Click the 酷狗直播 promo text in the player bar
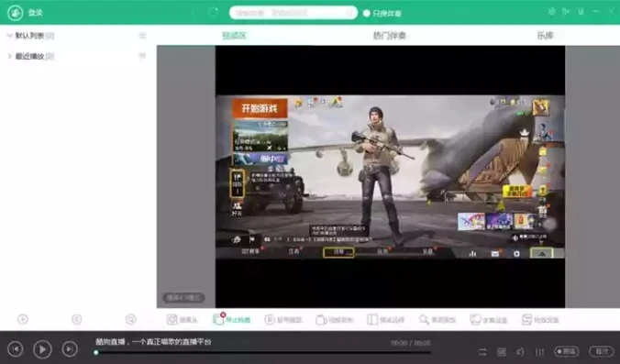The image size is (620, 364). tap(153, 342)
